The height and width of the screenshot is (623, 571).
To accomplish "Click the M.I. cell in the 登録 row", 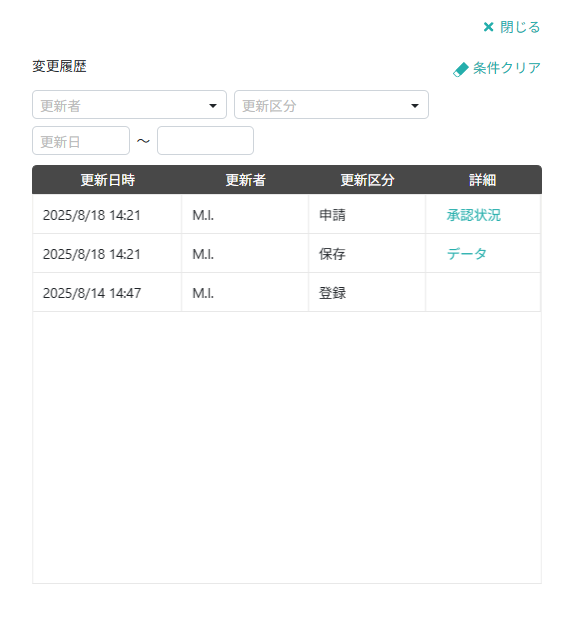I will pyautogui.click(x=245, y=292).
